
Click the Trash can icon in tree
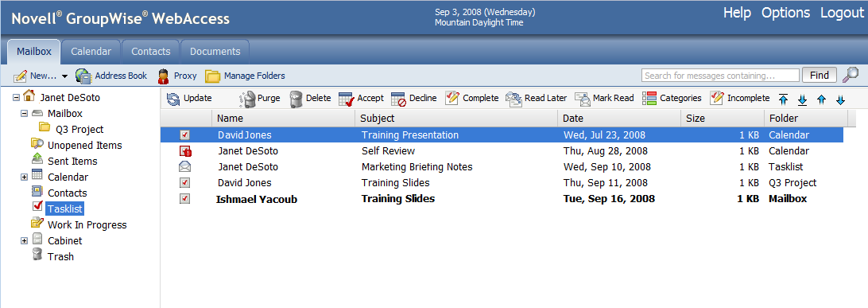point(37,254)
